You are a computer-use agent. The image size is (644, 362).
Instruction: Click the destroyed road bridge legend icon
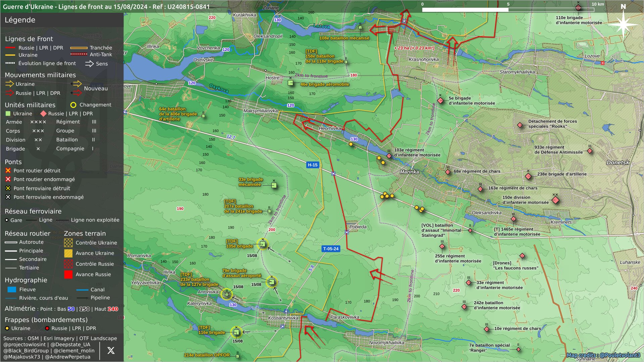[x=8, y=171]
